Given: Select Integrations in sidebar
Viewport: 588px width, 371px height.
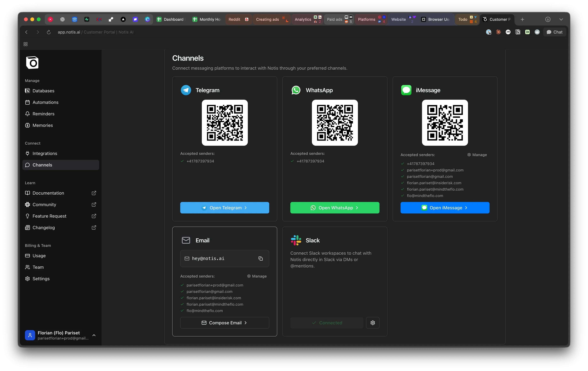Looking at the screenshot, I should [61, 153].
